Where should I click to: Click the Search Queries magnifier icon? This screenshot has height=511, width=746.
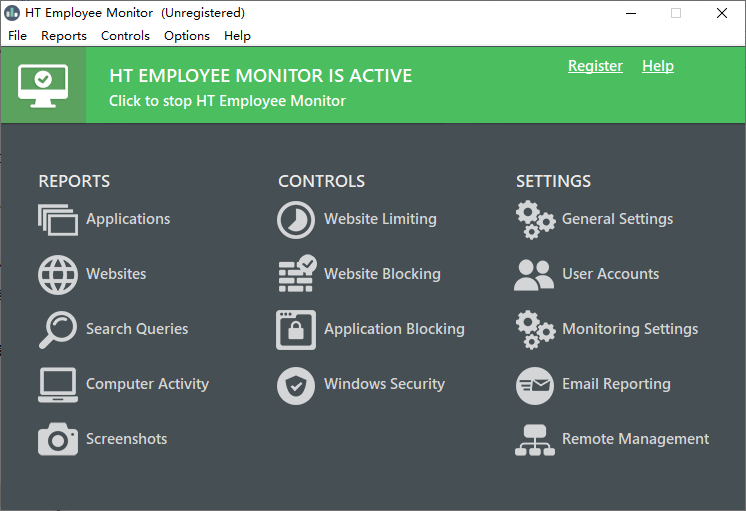coord(58,330)
